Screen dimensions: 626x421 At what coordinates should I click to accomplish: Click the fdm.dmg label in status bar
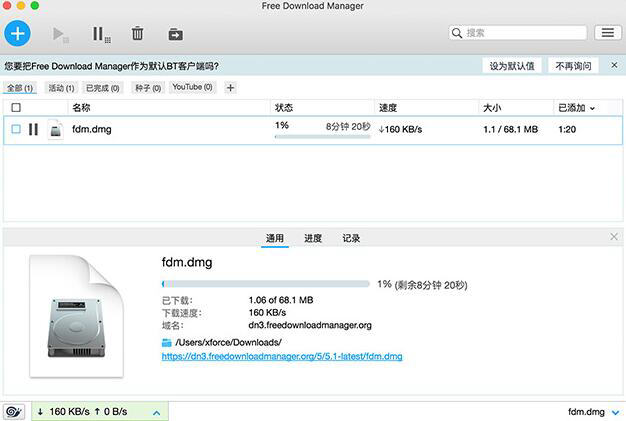586,412
